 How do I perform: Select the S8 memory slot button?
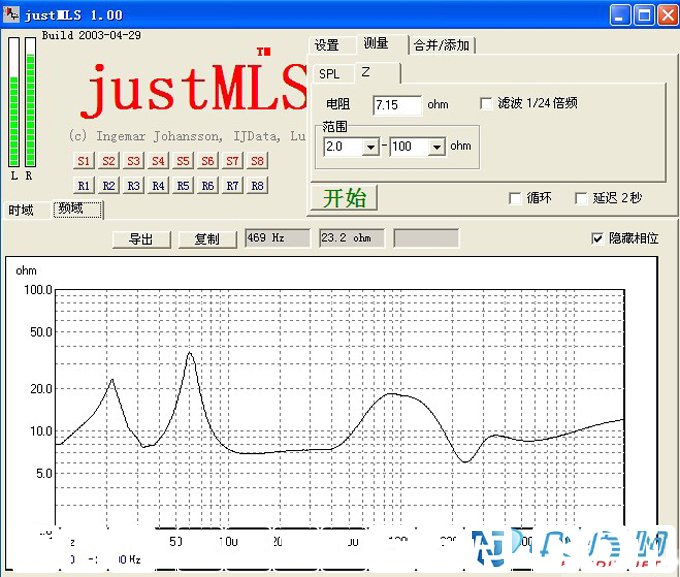pyautogui.click(x=257, y=161)
